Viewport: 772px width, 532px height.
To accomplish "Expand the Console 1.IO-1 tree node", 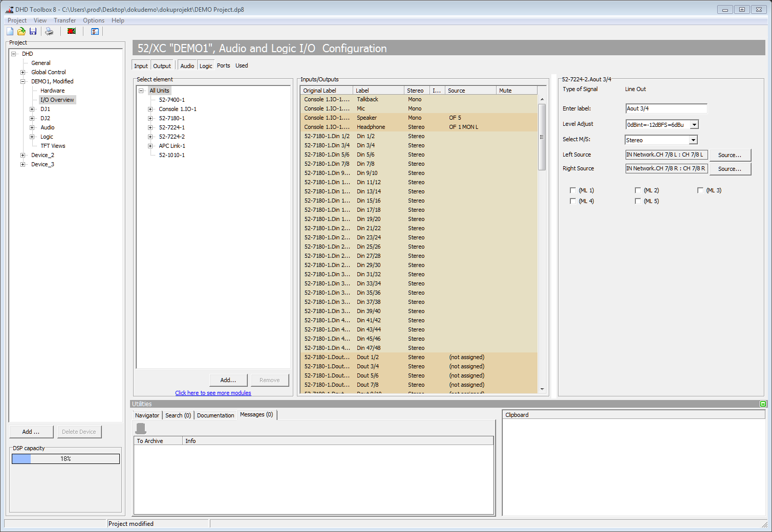I will (149, 109).
